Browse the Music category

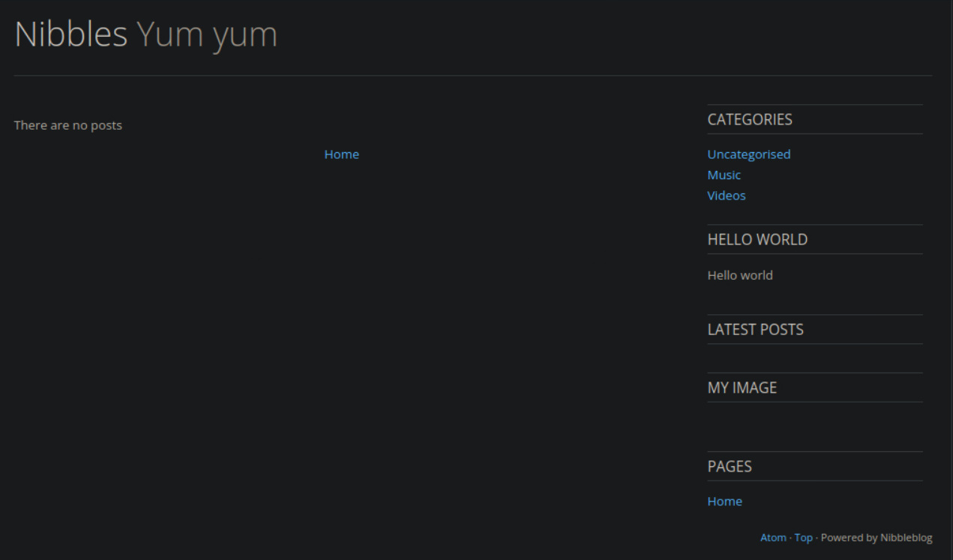724,175
